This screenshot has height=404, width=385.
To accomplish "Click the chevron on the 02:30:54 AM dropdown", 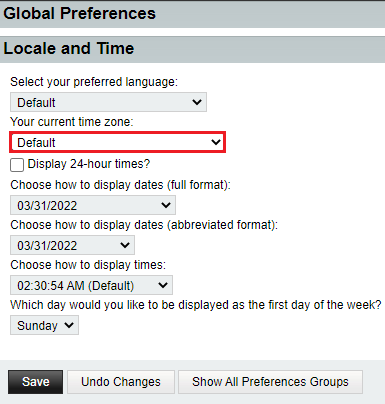I will click(x=163, y=285).
